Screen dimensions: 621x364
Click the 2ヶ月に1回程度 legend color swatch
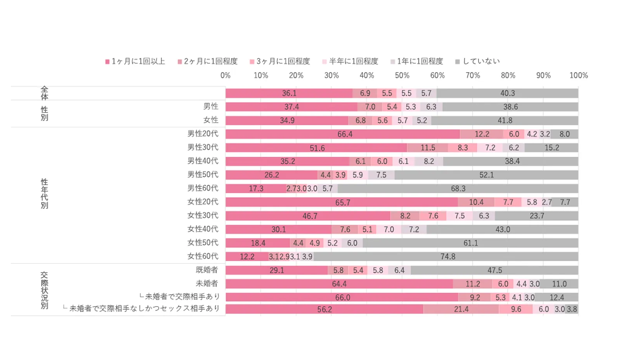coord(180,62)
